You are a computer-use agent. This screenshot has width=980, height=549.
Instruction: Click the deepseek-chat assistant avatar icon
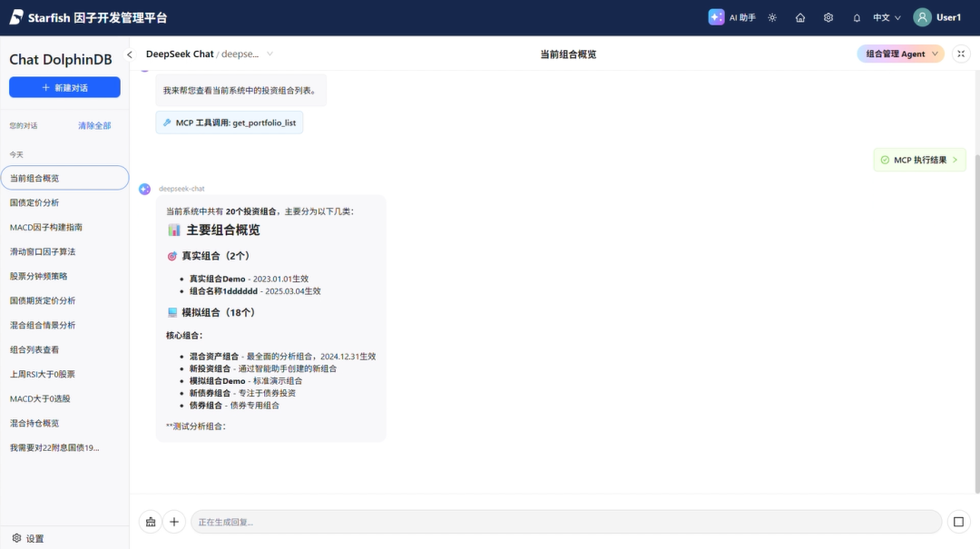tap(144, 189)
